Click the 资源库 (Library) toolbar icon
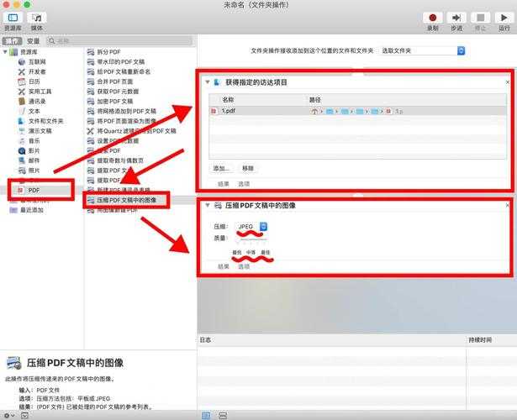Viewport: 517px width, 420px height. tap(13, 18)
